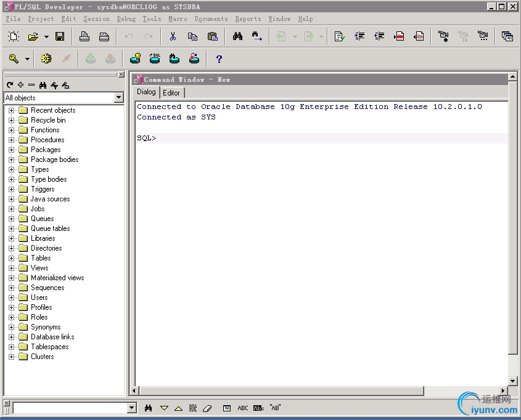
Task: Select the Database links folder
Action: [x=52, y=337]
